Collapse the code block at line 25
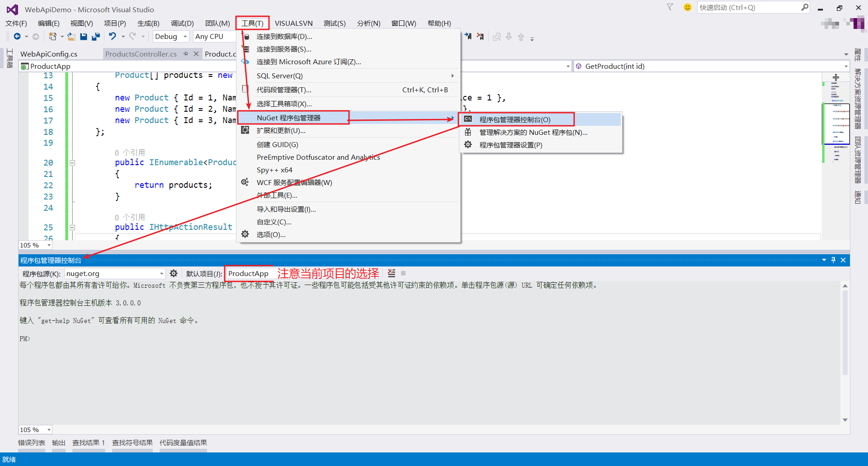 pyautogui.click(x=72, y=228)
